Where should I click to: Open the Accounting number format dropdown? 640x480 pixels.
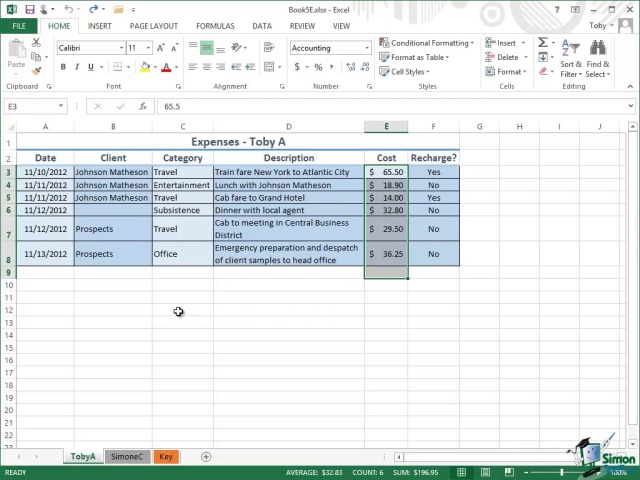pyautogui.click(x=367, y=48)
